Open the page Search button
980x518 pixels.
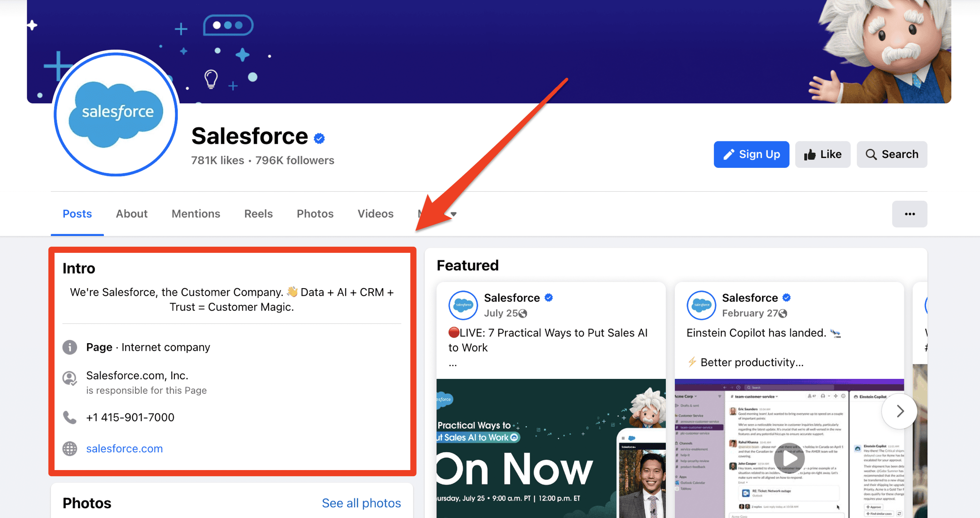[892, 154]
